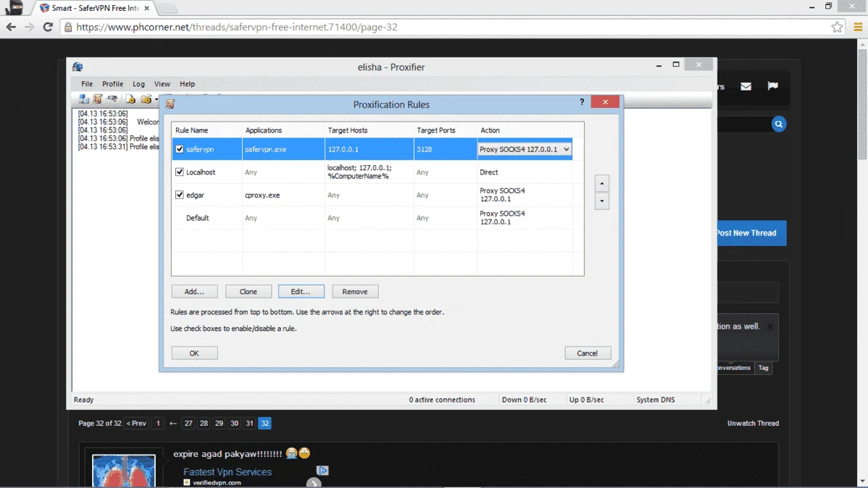The width and height of the screenshot is (868, 488).
Task: Click the Clone button
Action: 248,292
